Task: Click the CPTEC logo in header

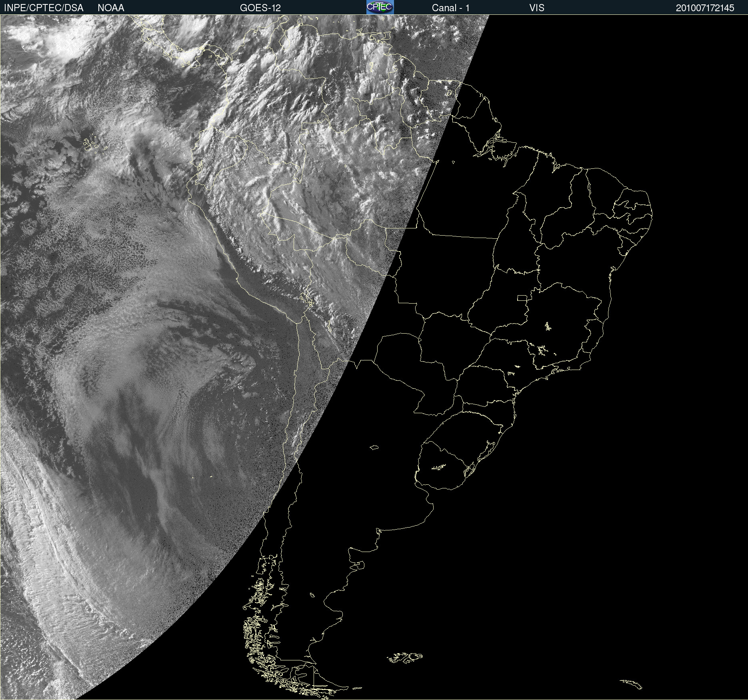Action: tap(380, 7)
